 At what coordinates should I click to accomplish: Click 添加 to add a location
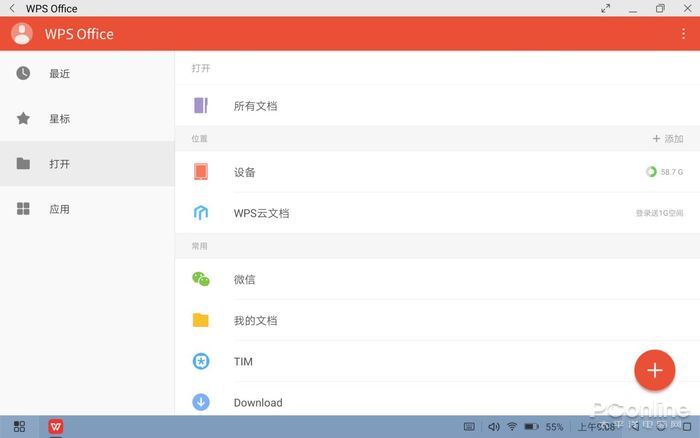(668, 139)
